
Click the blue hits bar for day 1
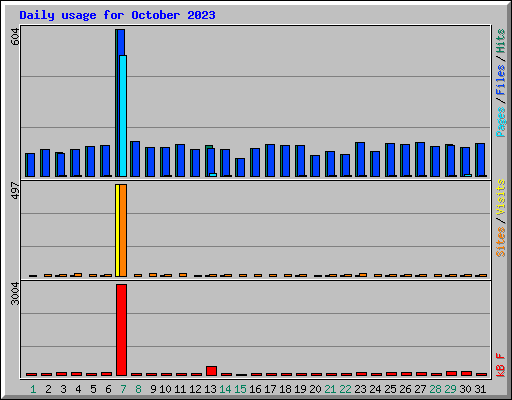click(30, 165)
